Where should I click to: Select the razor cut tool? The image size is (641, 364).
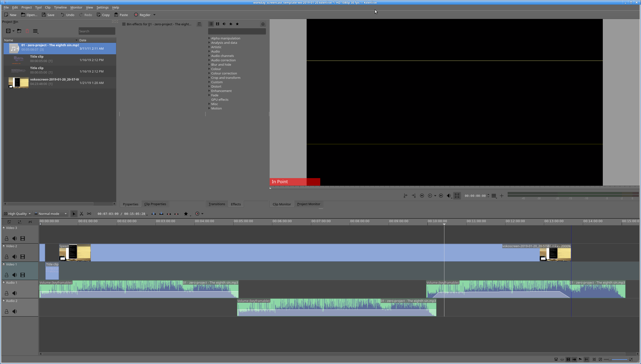coord(82,214)
